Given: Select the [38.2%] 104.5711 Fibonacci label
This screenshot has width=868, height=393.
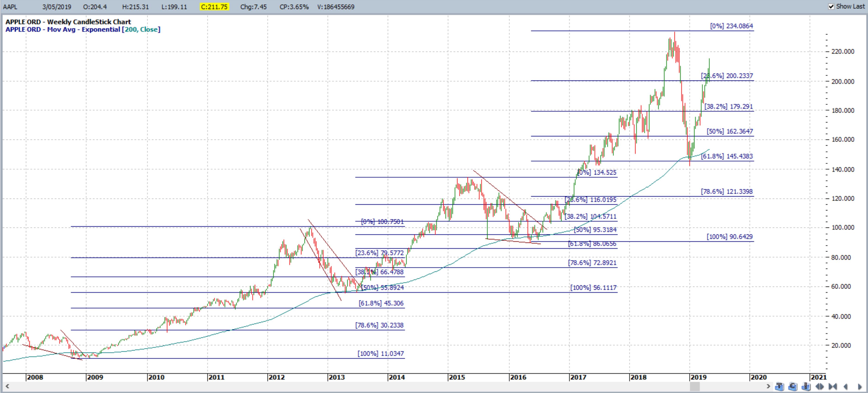Looking at the screenshot, I should (x=591, y=217).
